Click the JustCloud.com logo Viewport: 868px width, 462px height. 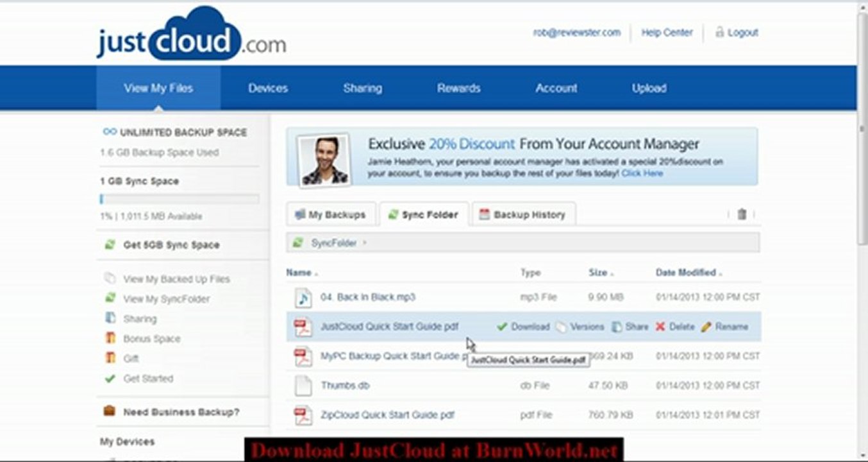[x=191, y=33]
